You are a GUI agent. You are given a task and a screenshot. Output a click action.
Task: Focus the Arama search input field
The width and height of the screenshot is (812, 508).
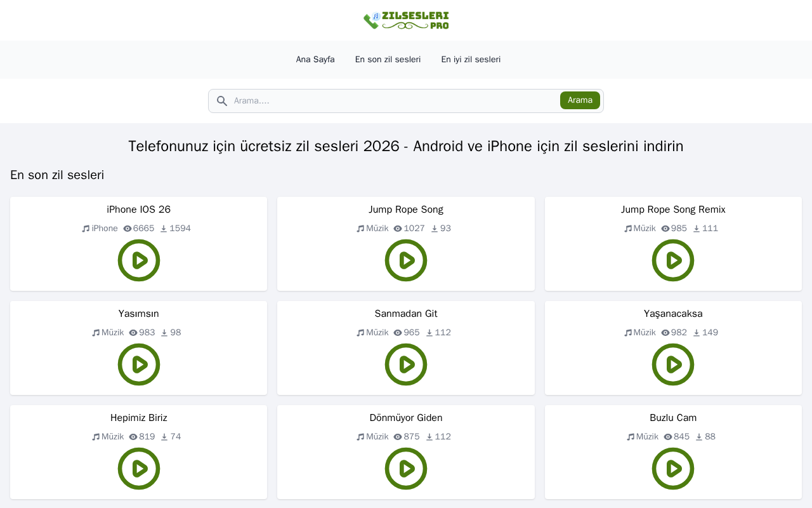pyautogui.click(x=395, y=101)
